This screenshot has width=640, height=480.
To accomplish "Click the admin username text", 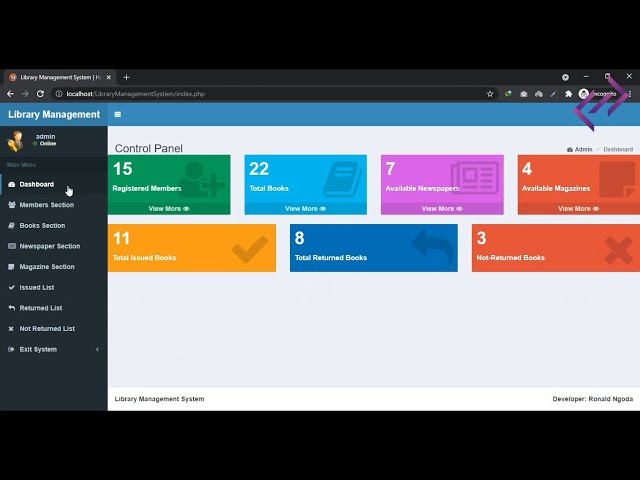I will pyautogui.click(x=45, y=136).
